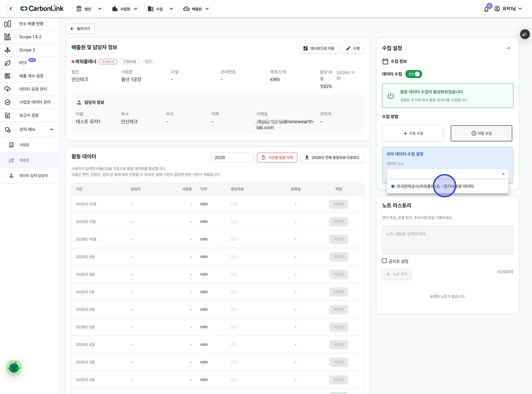Click the 돌아가기 back button
Viewport: 532px width, 394px height.
80,29
